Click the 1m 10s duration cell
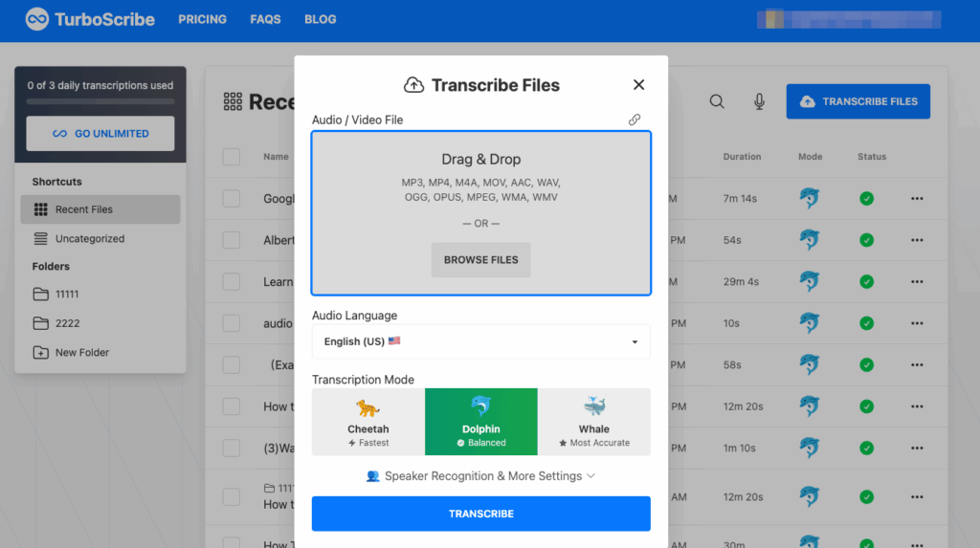 pyautogui.click(x=740, y=448)
